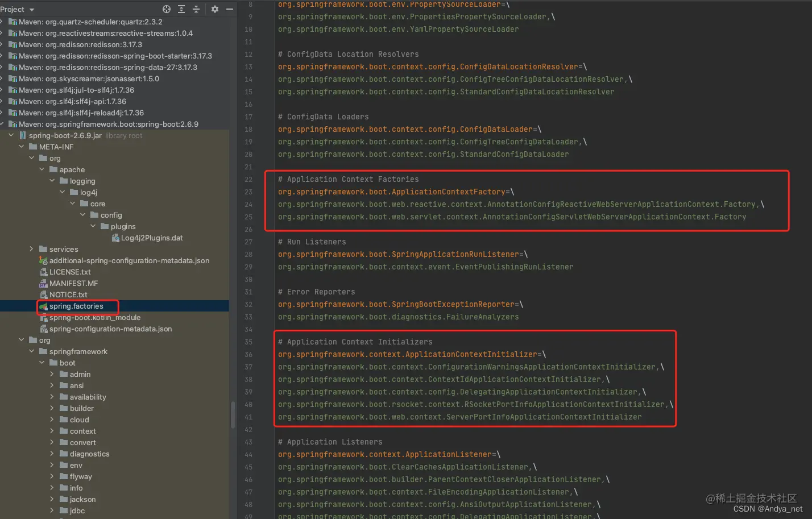The width and height of the screenshot is (812, 519).
Task: Click the EventPublishingRunListener value line
Action: [425, 267]
